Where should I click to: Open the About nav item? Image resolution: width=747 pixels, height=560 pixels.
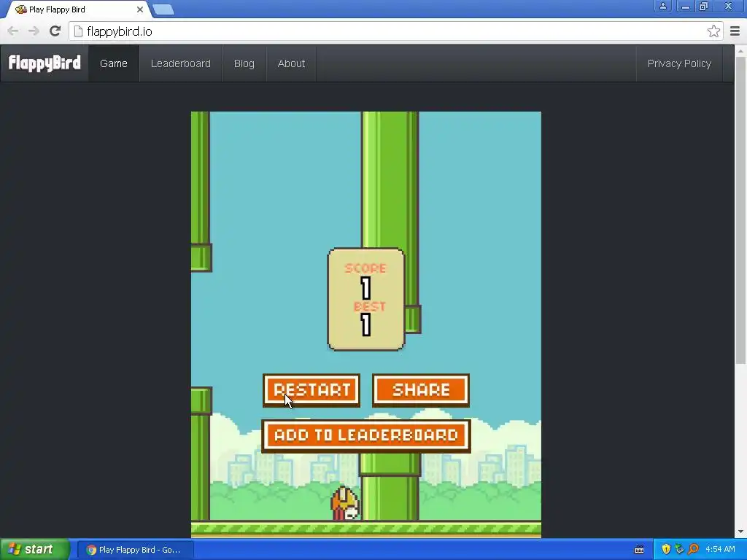click(291, 63)
